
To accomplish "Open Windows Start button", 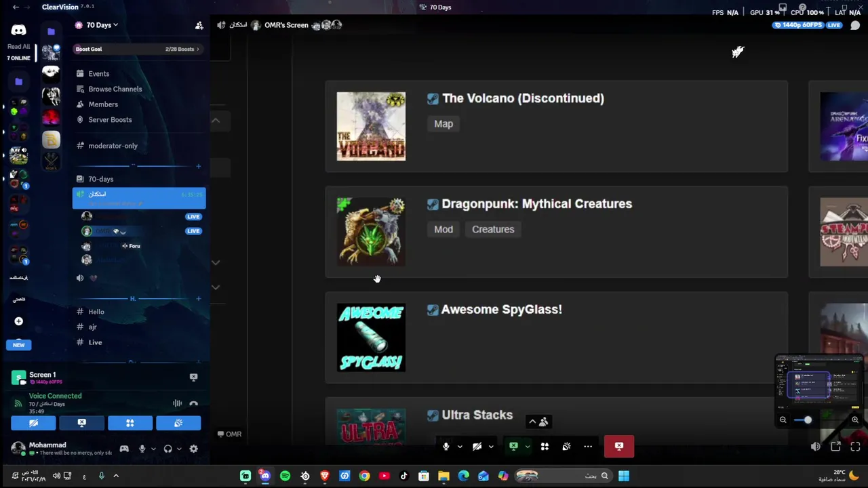I will 624,476.
